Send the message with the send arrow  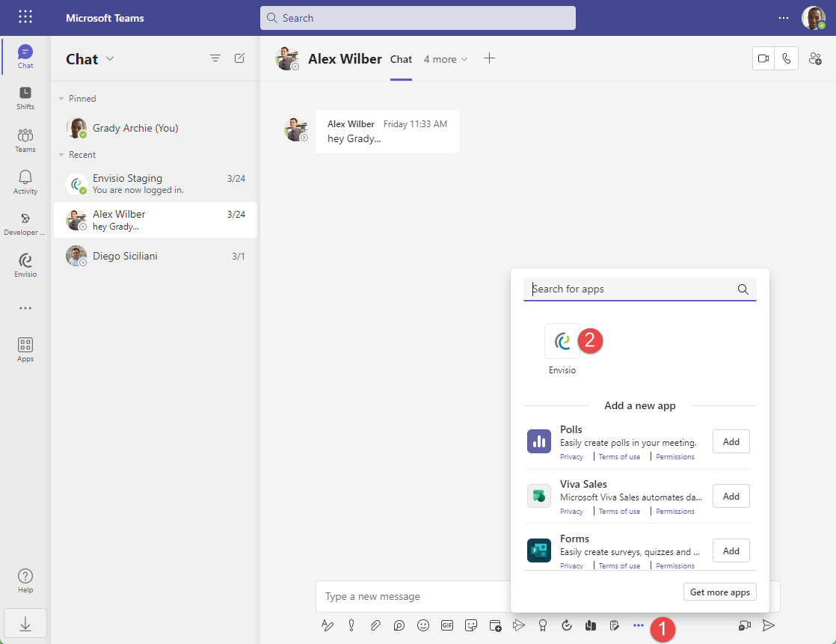tap(769, 625)
